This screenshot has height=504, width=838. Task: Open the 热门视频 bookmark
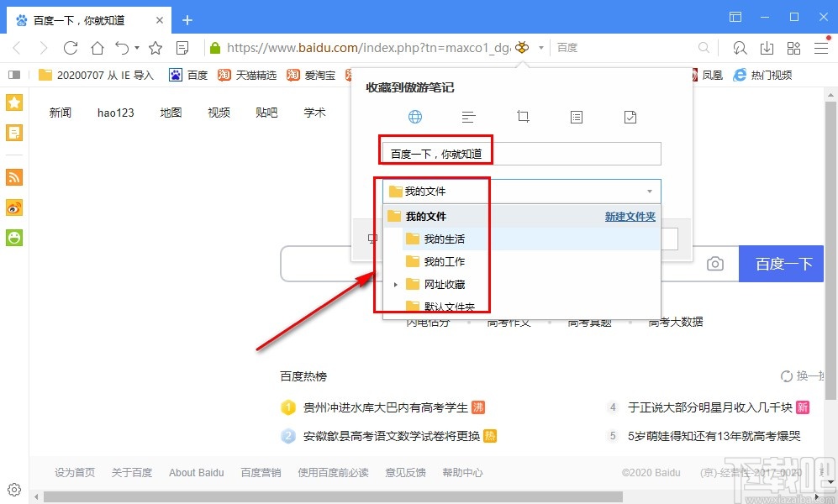click(762, 76)
